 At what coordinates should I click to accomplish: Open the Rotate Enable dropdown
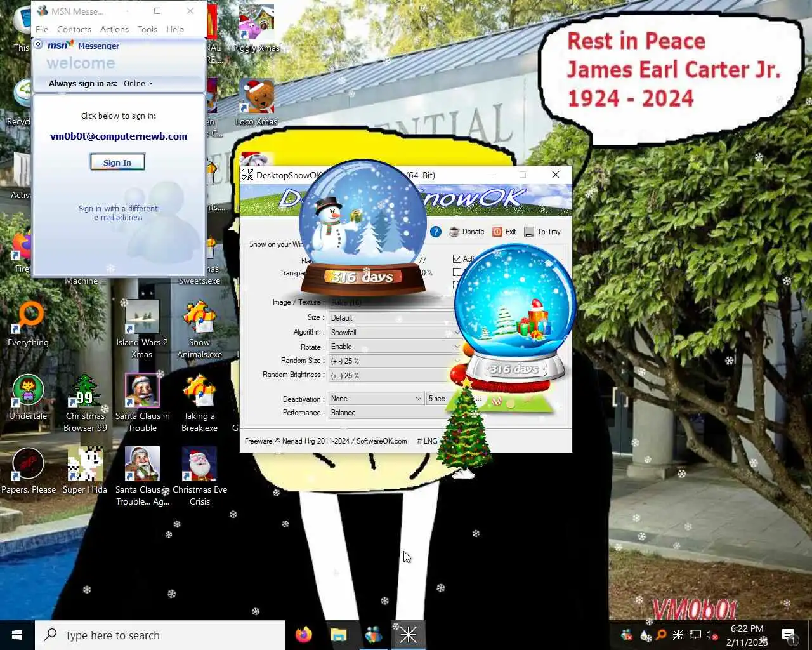[395, 347]
